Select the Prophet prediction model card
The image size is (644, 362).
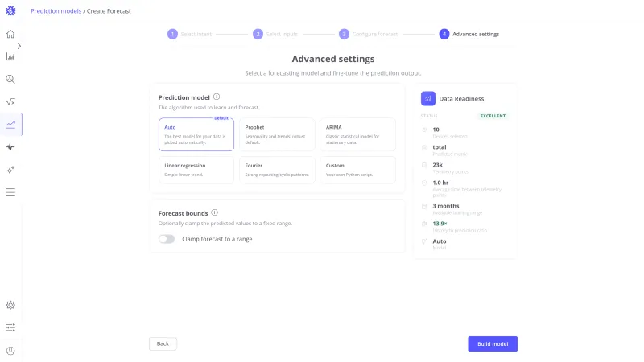click(277, 134)
